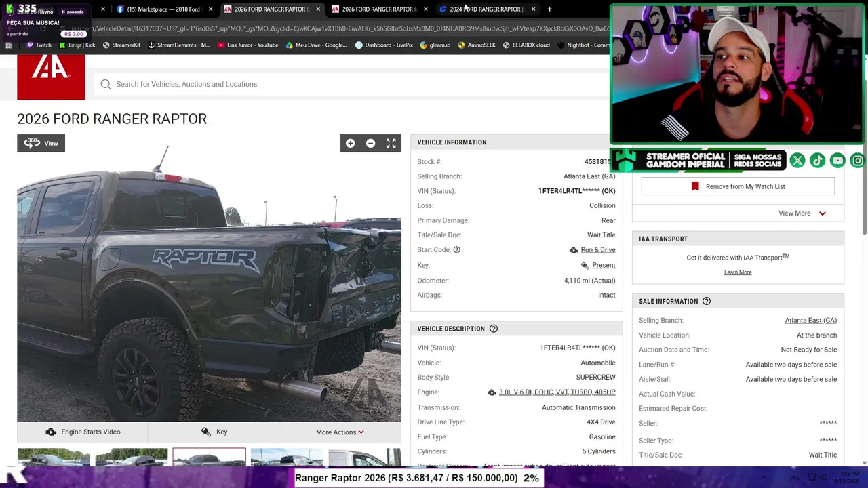Close the 2024 Ford Ranger Raptor tab
The image size is (868, 488).
(533, 9)
